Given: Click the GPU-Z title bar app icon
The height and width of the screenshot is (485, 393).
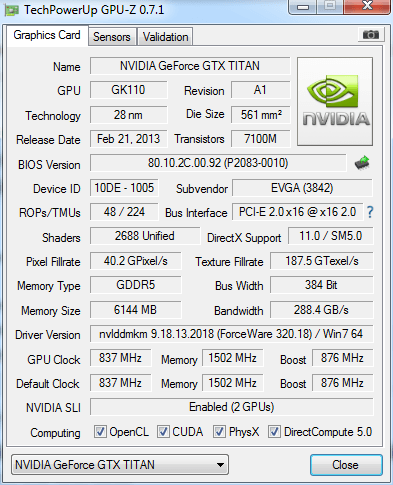Looking at the screenshot, I should [x=11, y=10].
